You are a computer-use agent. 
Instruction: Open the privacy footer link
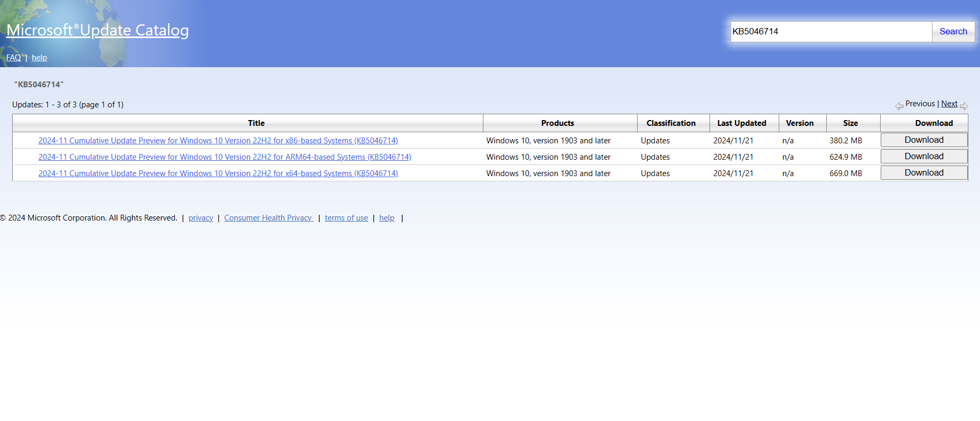pos(201,218)
